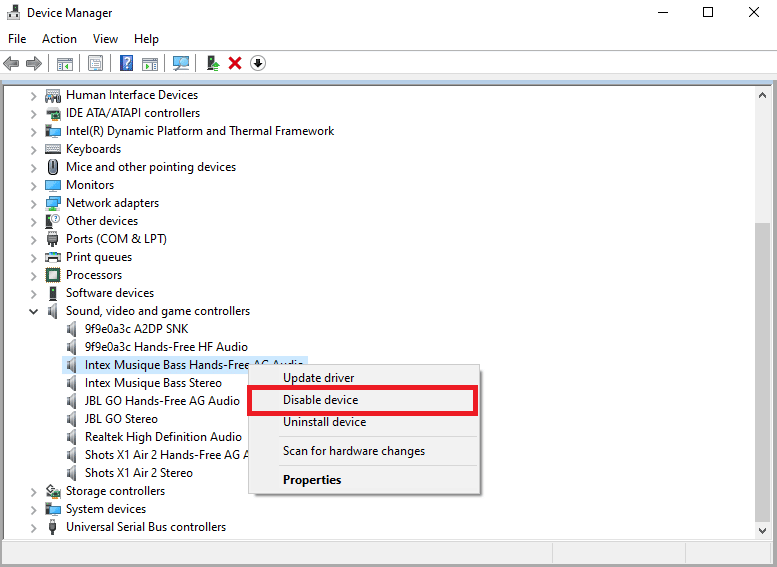Expand the System devices node
Image resolution: width=777 pixels, height=567 pixels.
tap(33, 510)
